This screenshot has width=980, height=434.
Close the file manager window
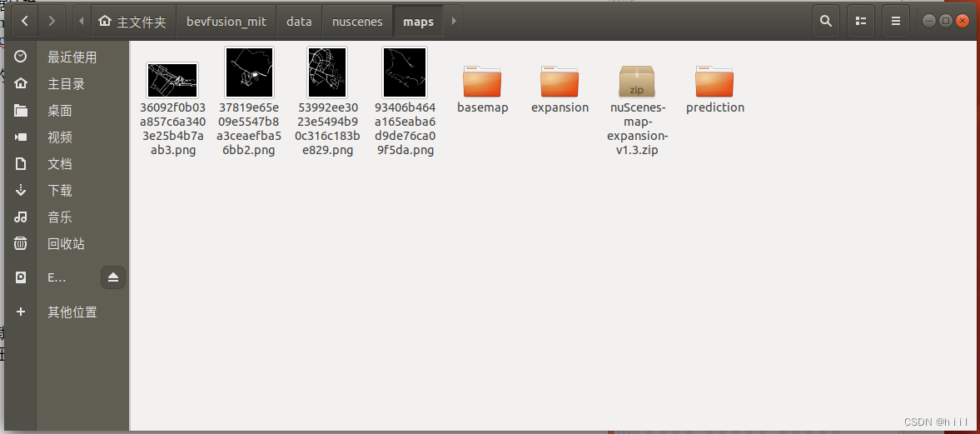[963, 21]
